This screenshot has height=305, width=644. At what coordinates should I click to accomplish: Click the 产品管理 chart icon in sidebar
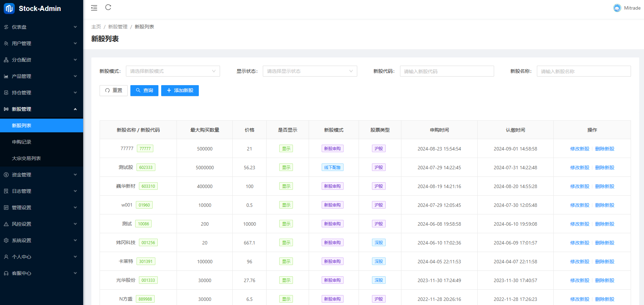[x=6, y=76]
